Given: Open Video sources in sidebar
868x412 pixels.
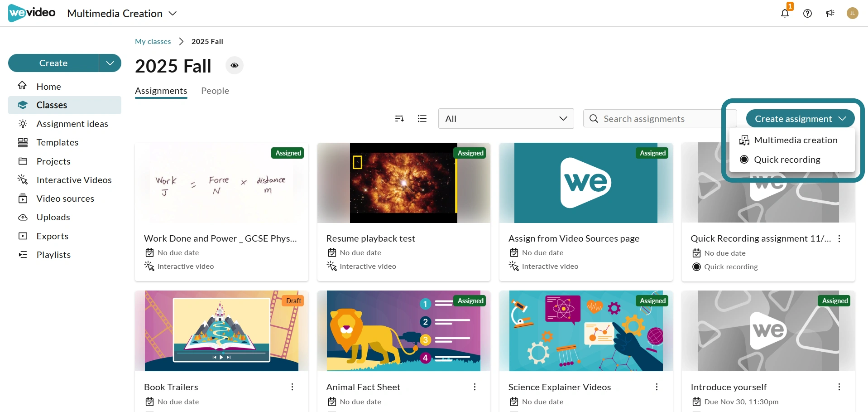Looking at the screenshot, I should pyautogui.click(x=65, y=199).
